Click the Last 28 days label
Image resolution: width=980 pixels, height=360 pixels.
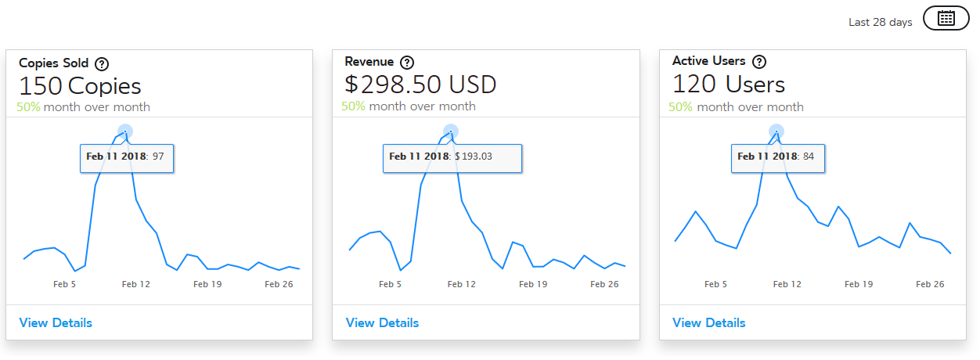tap(880, 22)
